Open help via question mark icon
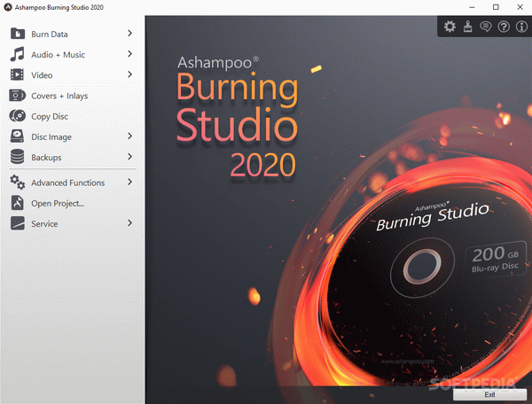This screenshot has width=532, height=404. pos(504,27)
